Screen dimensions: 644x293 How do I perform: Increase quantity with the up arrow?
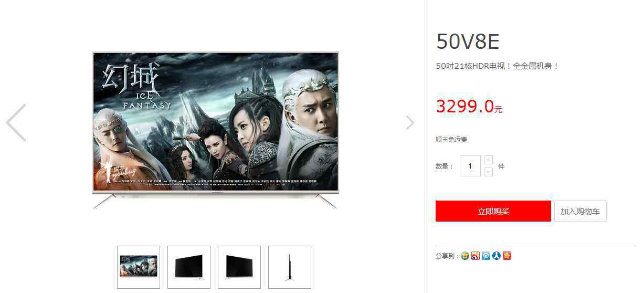(488, 160)
